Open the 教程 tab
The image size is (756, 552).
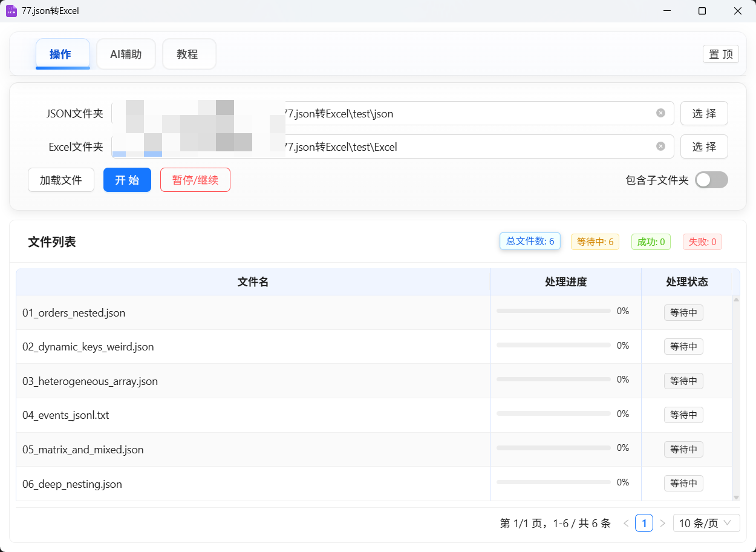pos(187,54)
